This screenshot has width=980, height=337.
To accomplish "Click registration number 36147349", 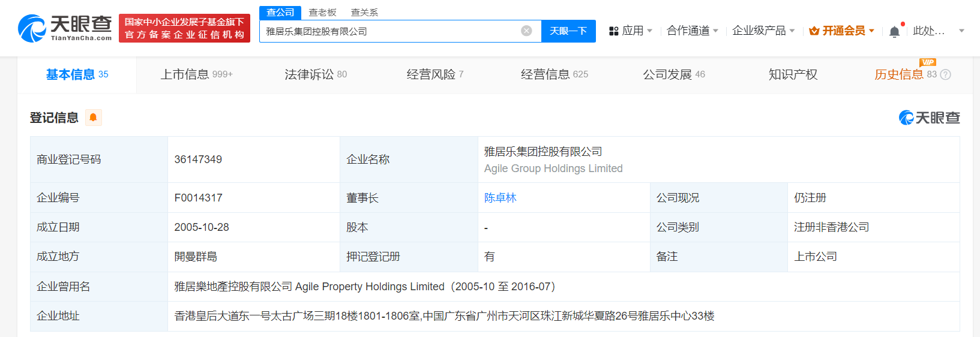I will [x=198, y=160].
